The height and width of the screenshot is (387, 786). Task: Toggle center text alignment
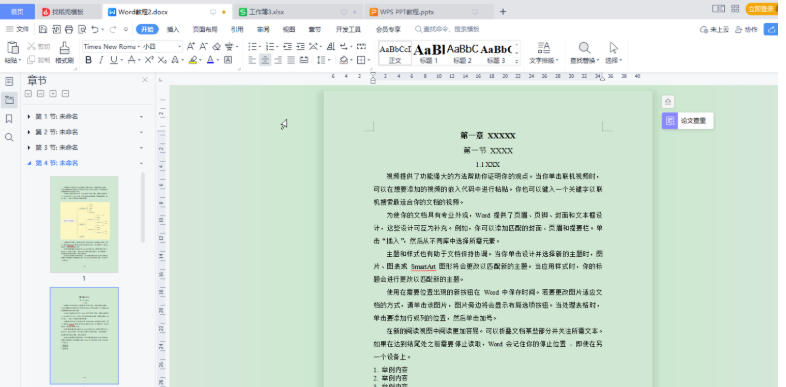point(265,60)
